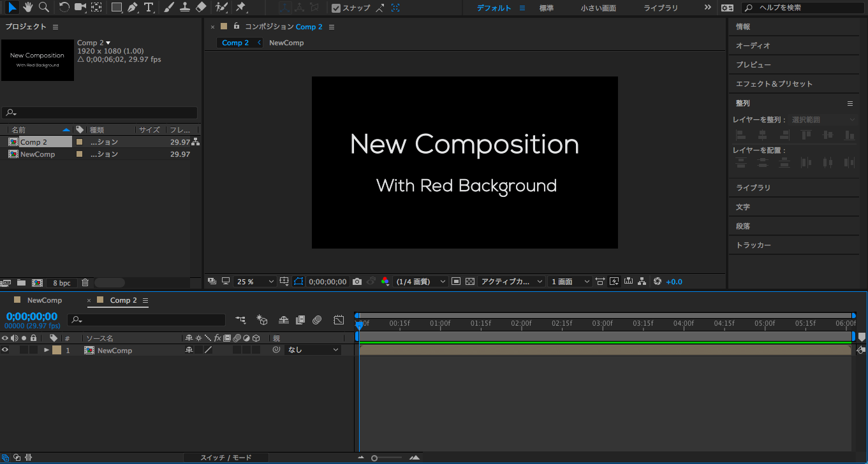
Task: Click the スイッチ / モード button
Action: pyautogui.click(x=226, y=458)
